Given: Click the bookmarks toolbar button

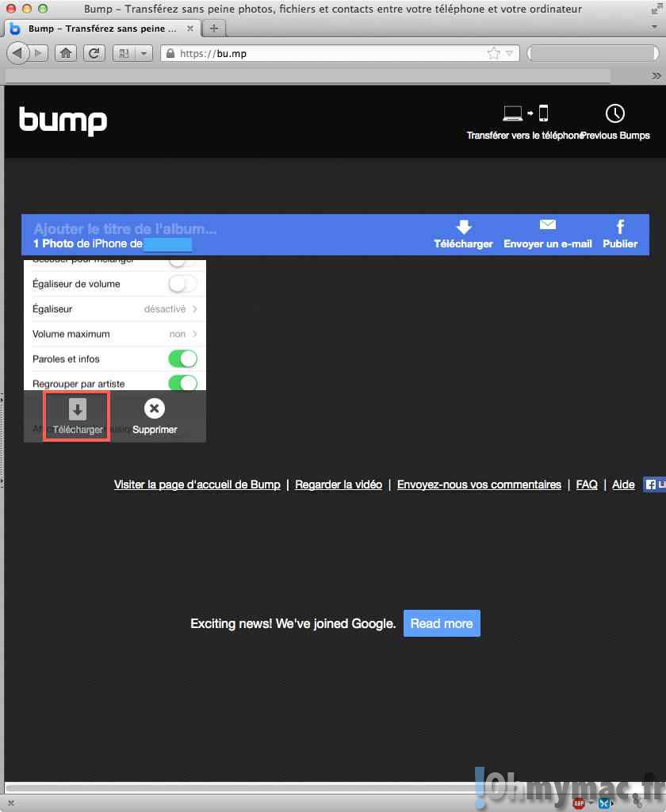Looking at the screenshot, I should point(124,53).
